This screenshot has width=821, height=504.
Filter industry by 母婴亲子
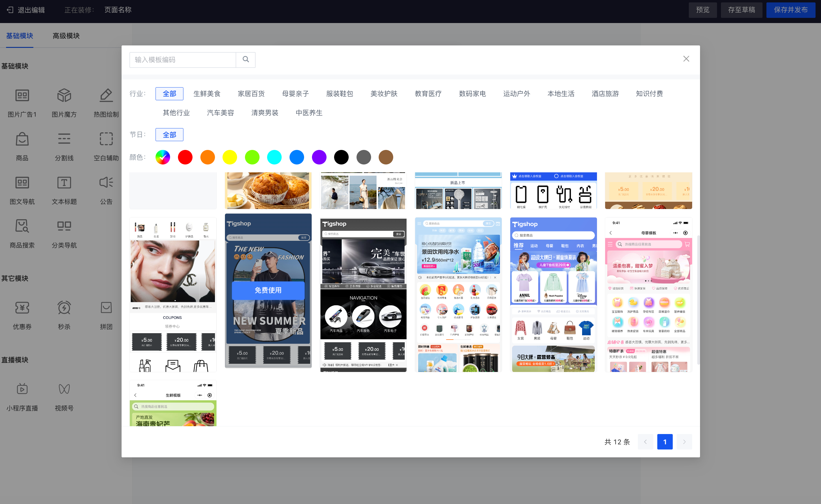(x=296, y=94)
